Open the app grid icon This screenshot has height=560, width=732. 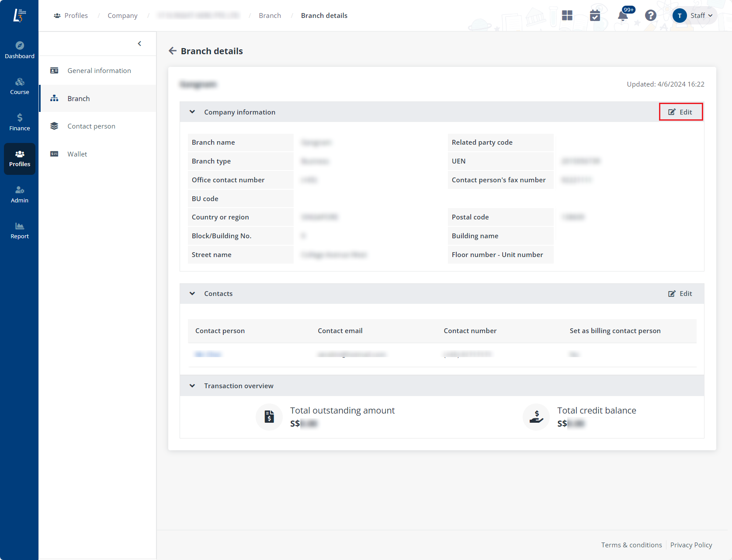(567, 16)
